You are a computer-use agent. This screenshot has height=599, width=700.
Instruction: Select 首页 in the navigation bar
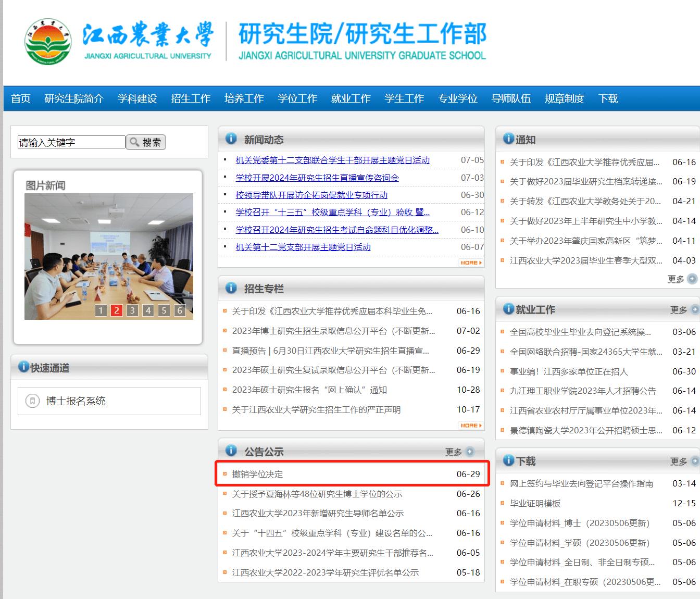point(20,98)
